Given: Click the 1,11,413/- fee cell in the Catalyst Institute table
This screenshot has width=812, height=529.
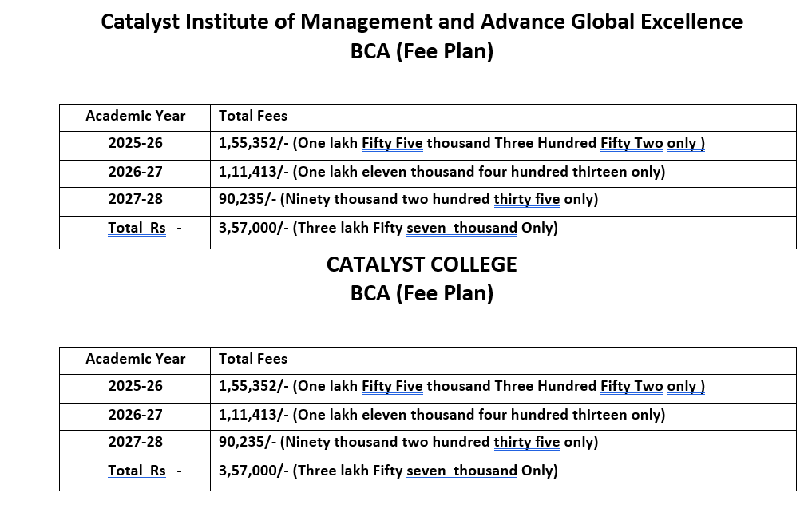Looking at the screenshot, I should 442,171.
